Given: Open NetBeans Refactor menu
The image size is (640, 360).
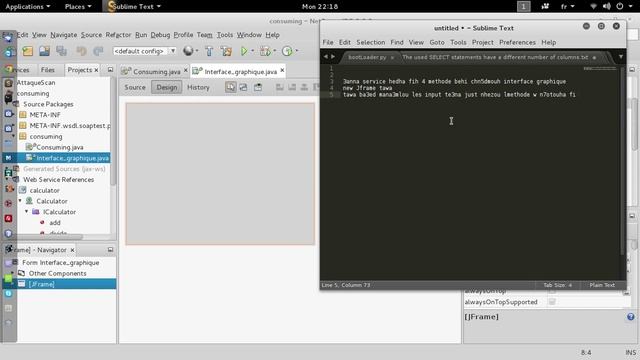Looking at the screenshot, I should point(118,35).
